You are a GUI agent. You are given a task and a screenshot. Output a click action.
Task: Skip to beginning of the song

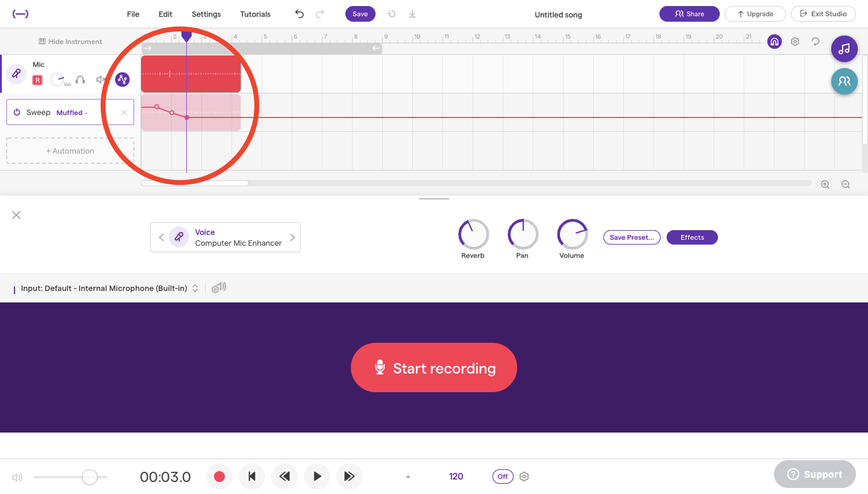[x=252, y=477]
